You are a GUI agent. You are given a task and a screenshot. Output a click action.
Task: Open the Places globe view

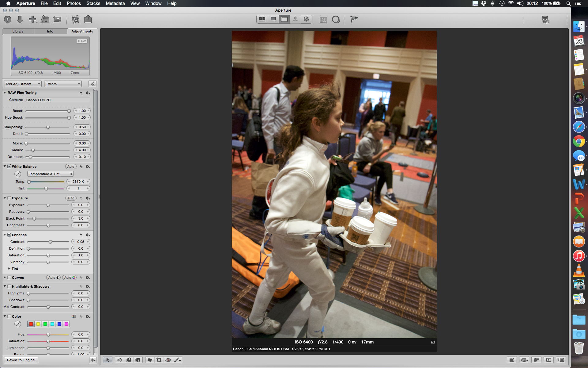pyautogui.click(x=306, y=19)
